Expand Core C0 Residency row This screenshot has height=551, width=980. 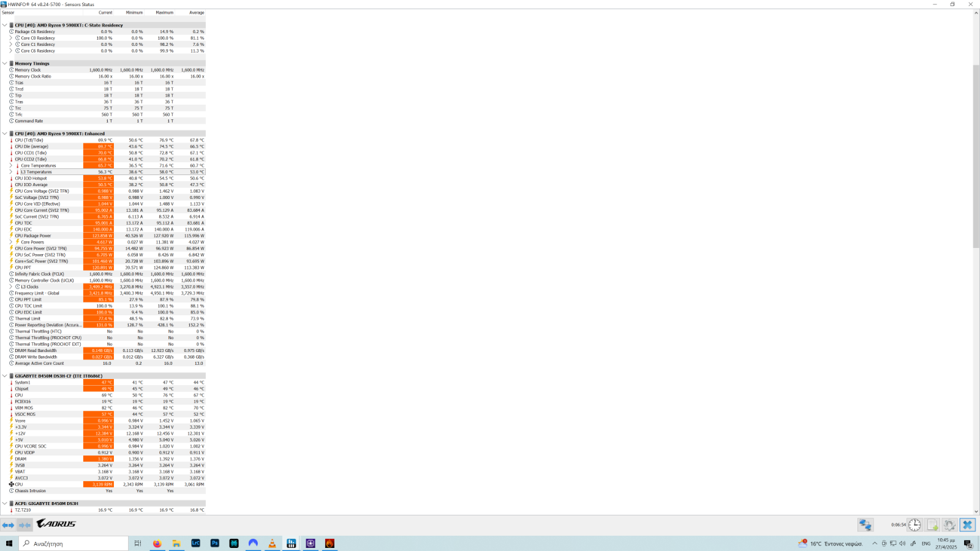point(10,38)
